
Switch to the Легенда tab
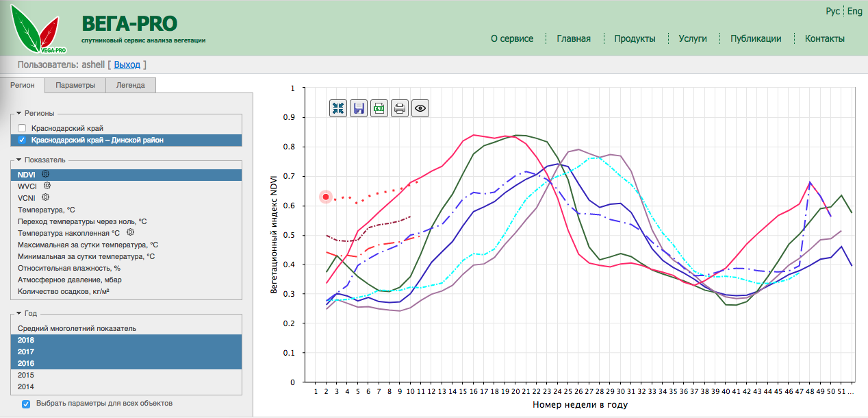pyautogui.click(x=130, y=86)
